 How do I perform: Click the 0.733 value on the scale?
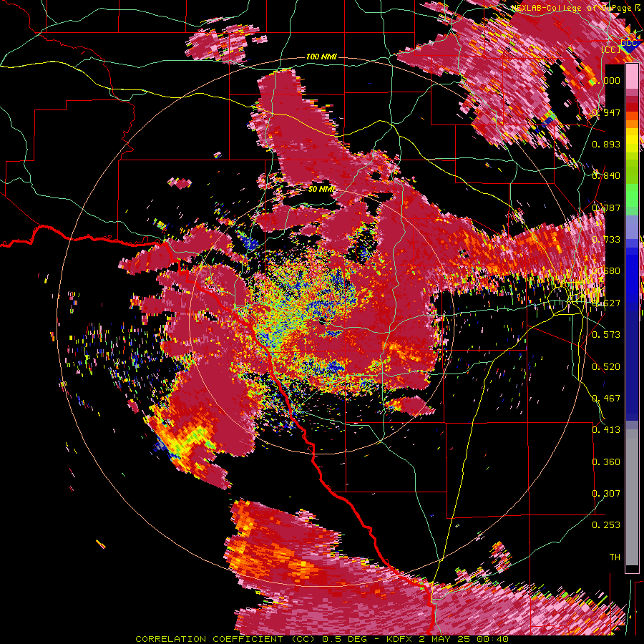click(x=606, y=239)
